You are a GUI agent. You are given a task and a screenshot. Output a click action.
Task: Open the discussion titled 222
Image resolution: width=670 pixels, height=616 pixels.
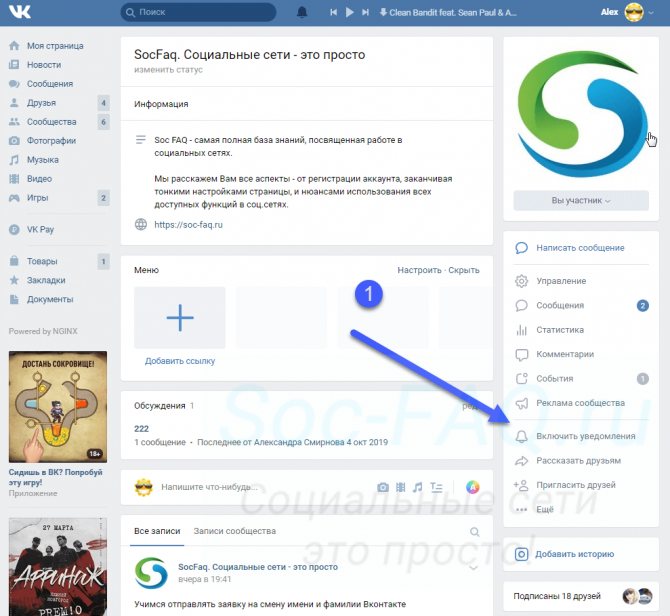pyautogui.click(x=141, y=428)
